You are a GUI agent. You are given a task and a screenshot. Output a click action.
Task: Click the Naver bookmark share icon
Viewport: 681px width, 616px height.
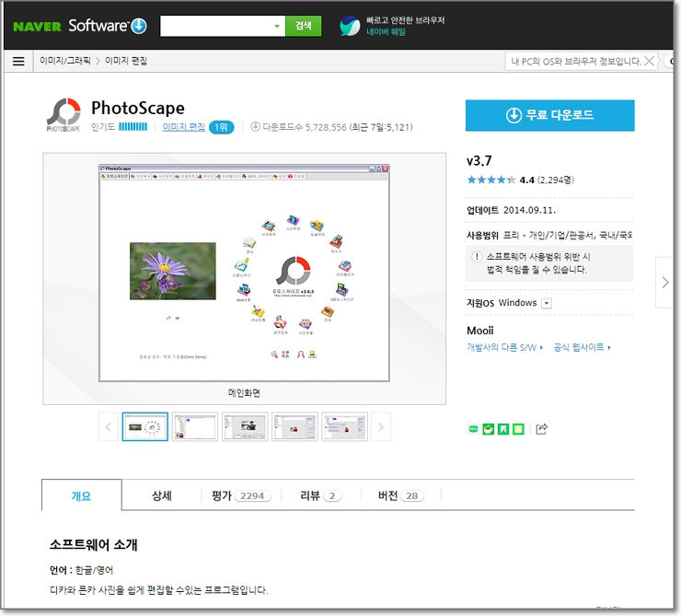503,429
